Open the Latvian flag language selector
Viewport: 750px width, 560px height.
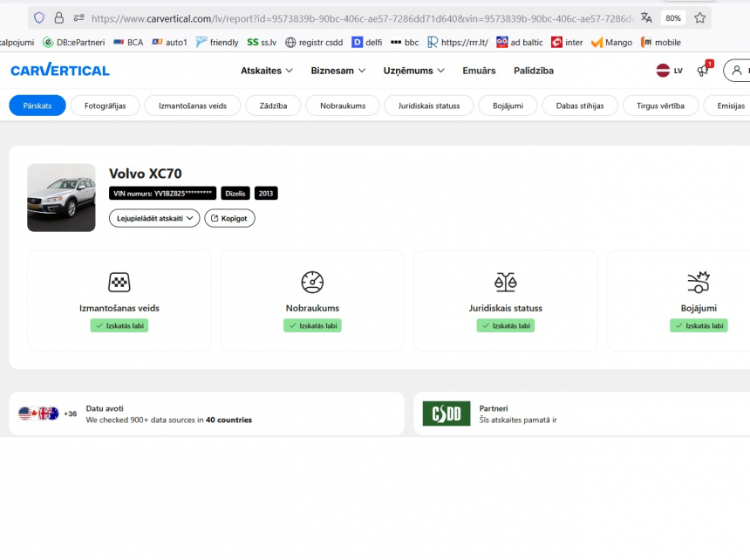pyautogui.click(x=669, y=71)
